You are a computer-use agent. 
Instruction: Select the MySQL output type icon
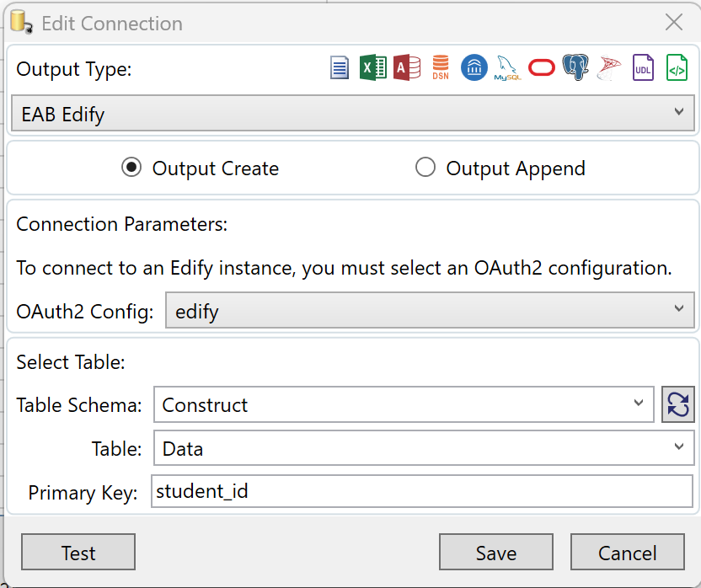(507, 67)
